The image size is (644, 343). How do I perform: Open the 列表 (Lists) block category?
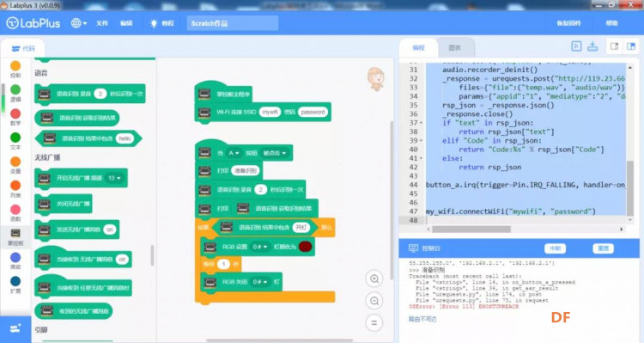[15, 189]
